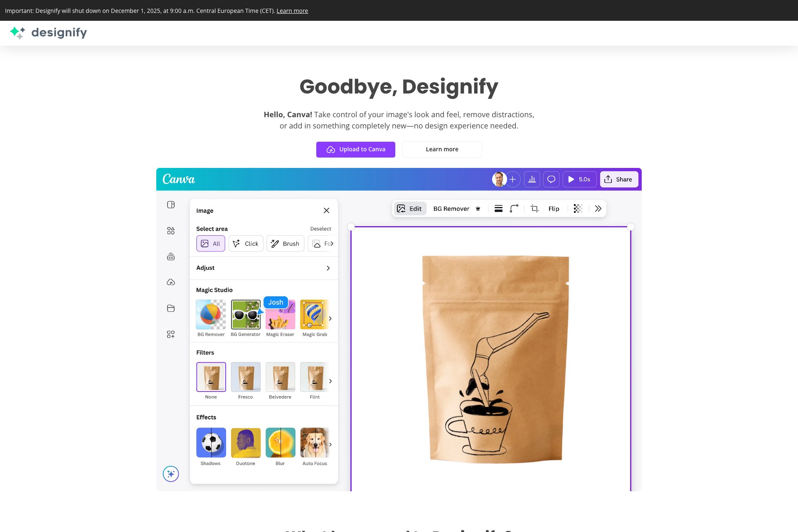Open the shutdown Learn more link
798x532 pixels.
point(292,10)
